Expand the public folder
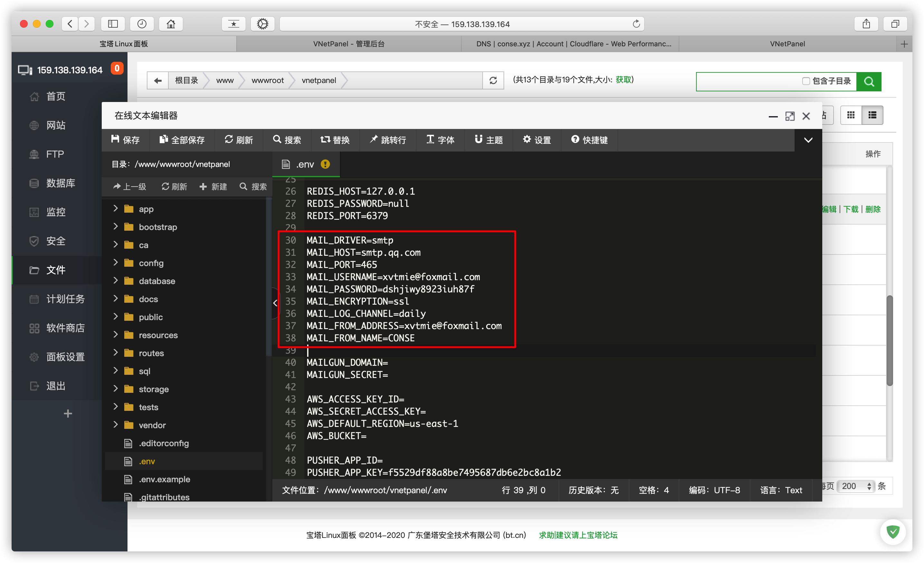Screen dimensions: 924x563 pos(116,316)
